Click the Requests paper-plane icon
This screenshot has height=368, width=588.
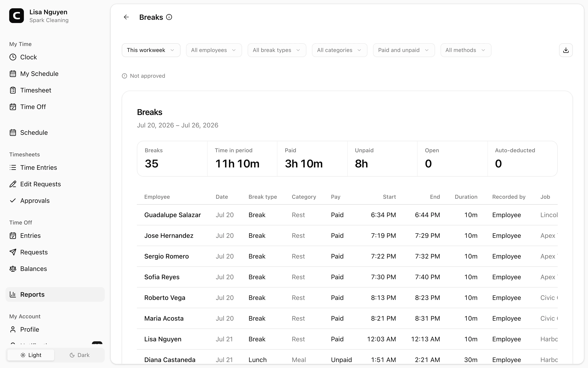[x=13, y=252]
